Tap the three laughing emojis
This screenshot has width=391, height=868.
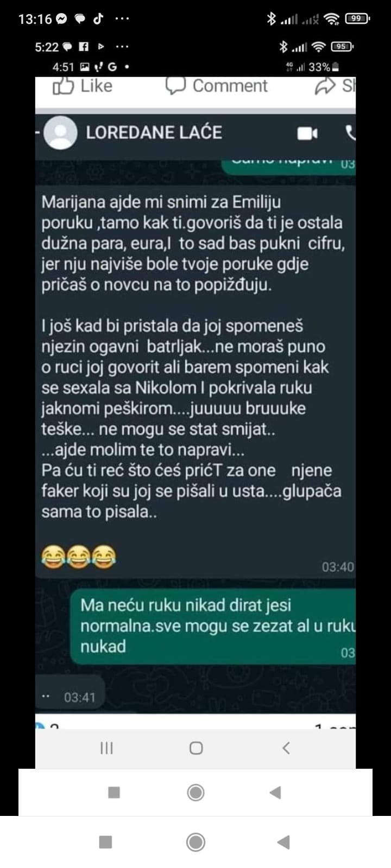coord(78,557)
